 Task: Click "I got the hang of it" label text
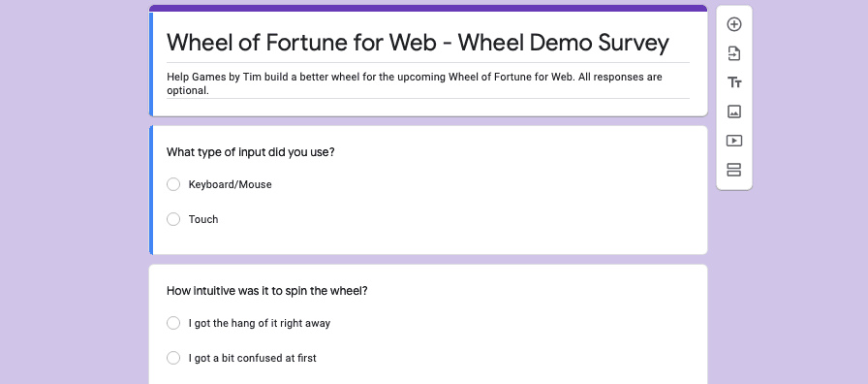(x=259, y=323)
